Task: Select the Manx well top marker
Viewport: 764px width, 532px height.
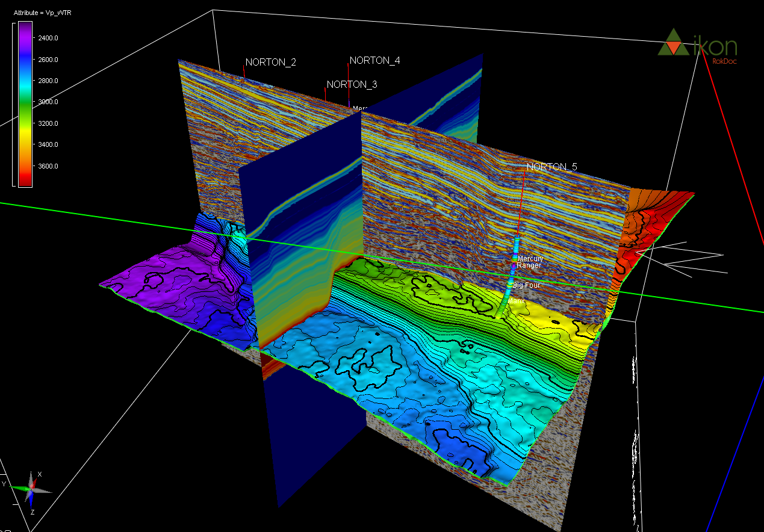Action: point(517,300)
